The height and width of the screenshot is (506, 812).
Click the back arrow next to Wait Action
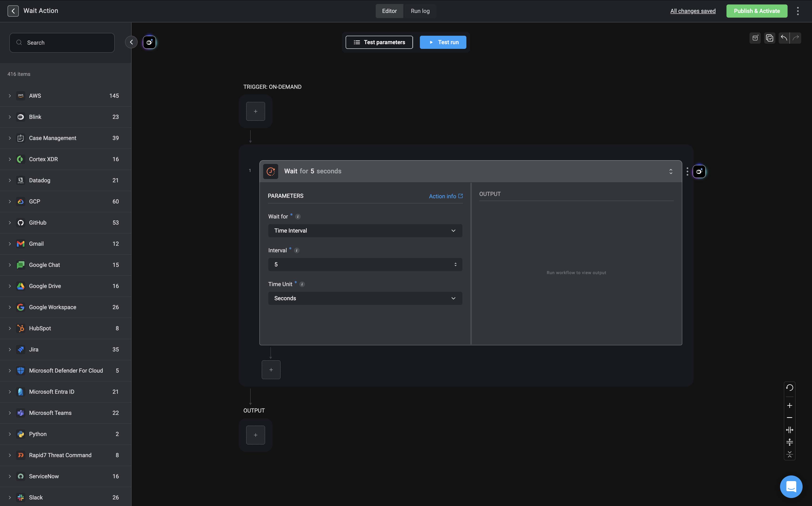(13, 11)
